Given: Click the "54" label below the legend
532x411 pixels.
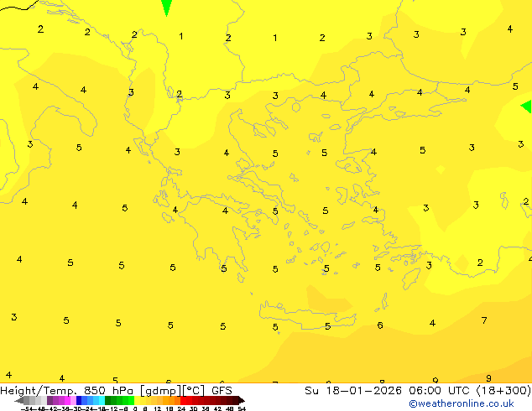Looking at the screenshot, I should (242, 408).
